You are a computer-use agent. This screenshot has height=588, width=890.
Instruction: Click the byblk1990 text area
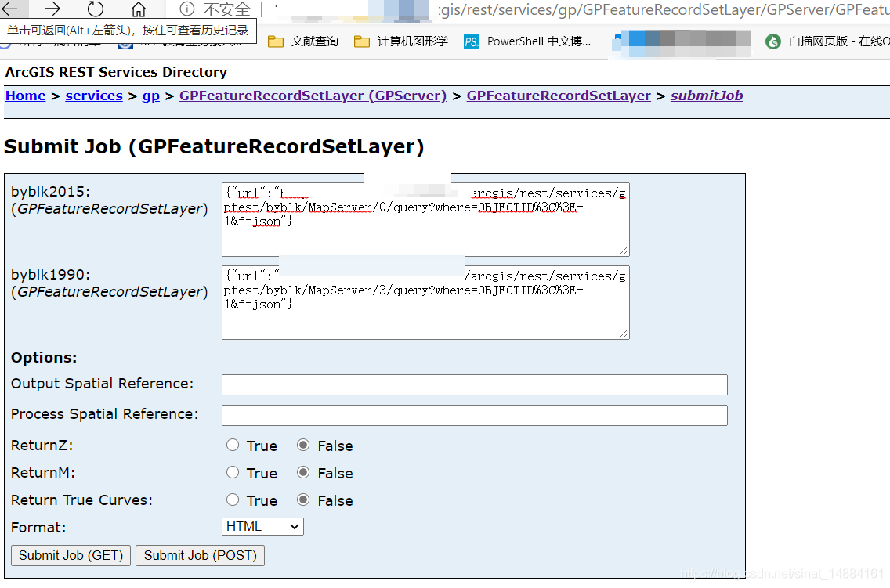tap(425, 302)
